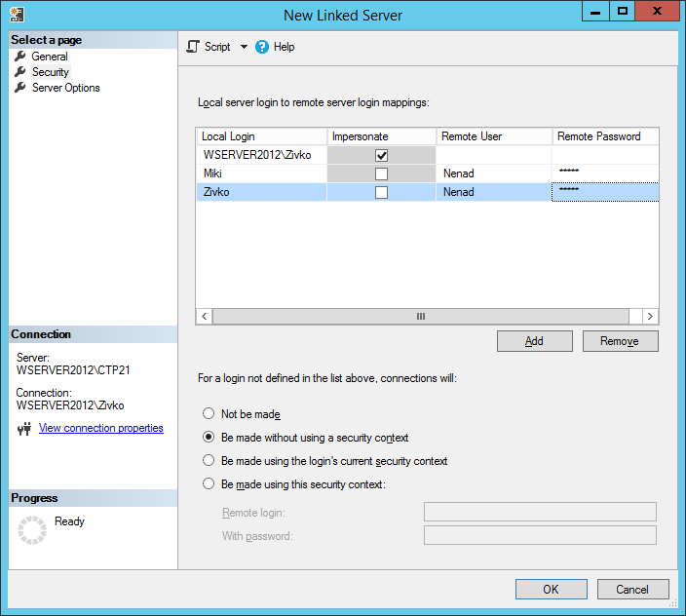Open the Security page
The width and height of the screenshot is (686, 616).
click(x=51, y=72)
